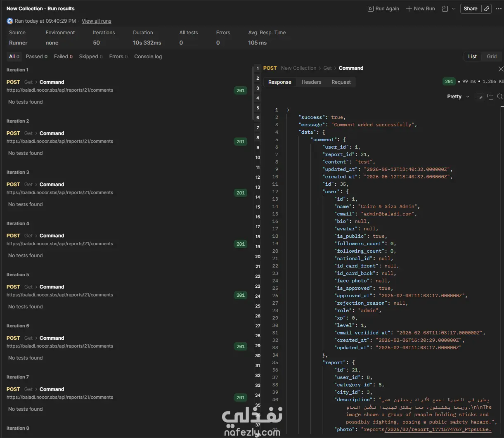This screenshot has width=504, height=438.
Task: Open the Console log tab
Action: (x=148, y=57)
